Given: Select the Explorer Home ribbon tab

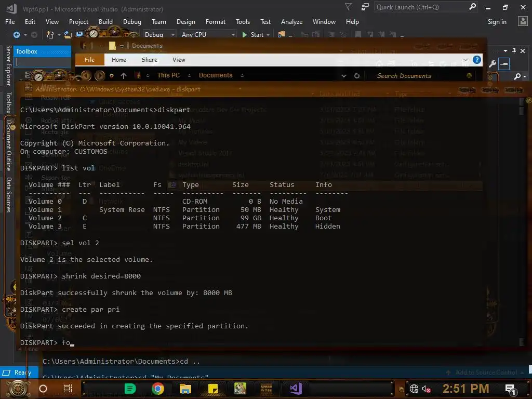Looking at the screenshot, I should [119, 60].
